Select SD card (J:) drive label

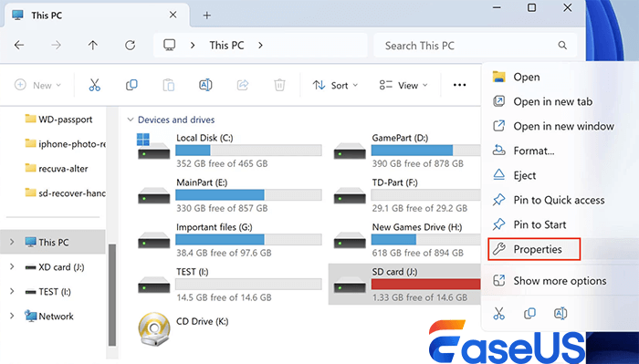coord(394,272)
